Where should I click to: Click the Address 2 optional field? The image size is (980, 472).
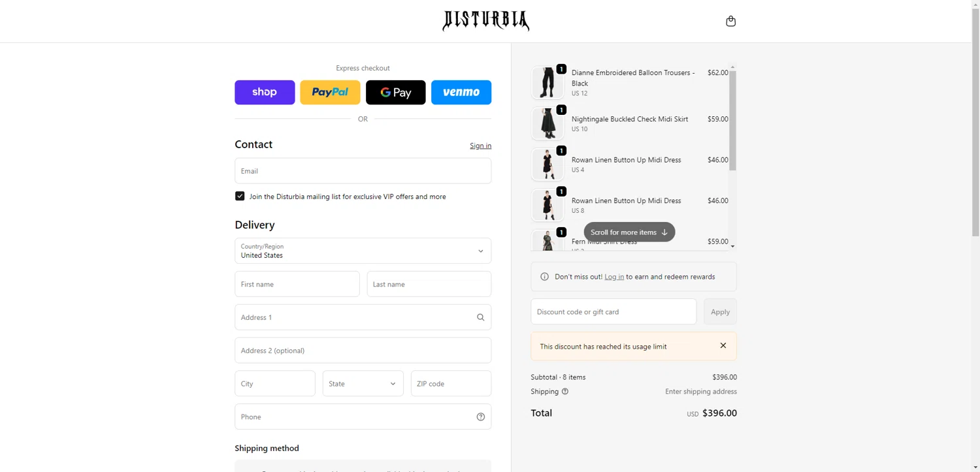click(x=363, y=351)
